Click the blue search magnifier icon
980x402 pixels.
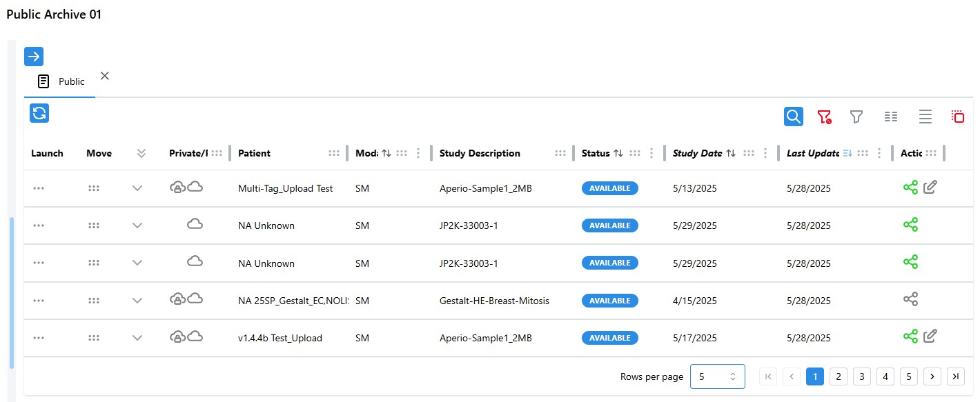[x=793, y=117]
